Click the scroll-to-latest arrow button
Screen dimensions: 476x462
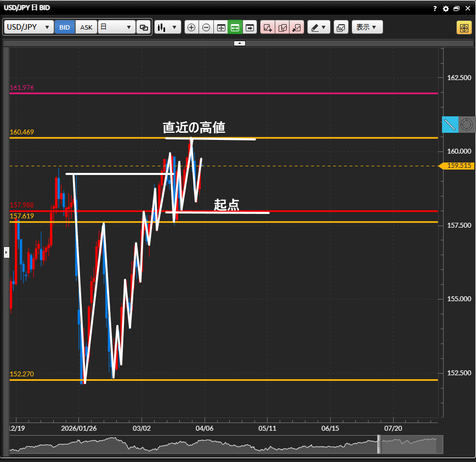point(250,27)
